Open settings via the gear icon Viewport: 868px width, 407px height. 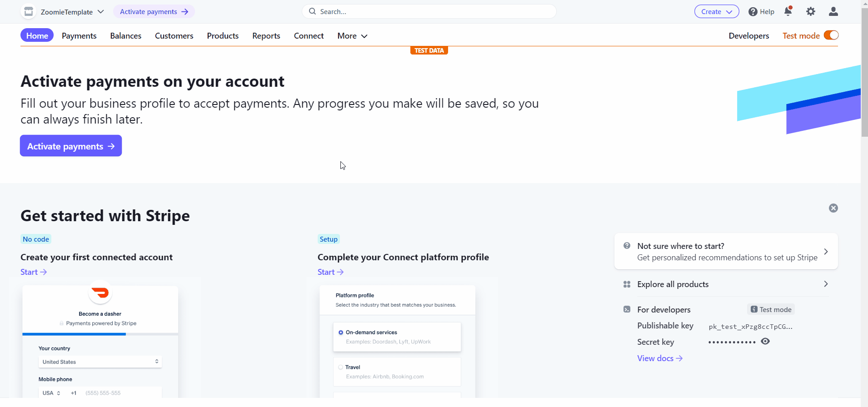(811, 12)
